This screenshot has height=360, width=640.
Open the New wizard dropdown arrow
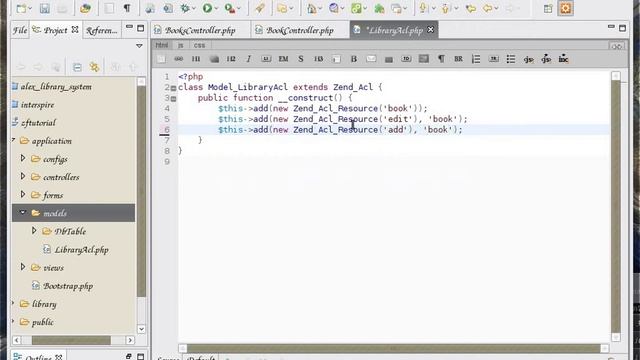(30, 9)
